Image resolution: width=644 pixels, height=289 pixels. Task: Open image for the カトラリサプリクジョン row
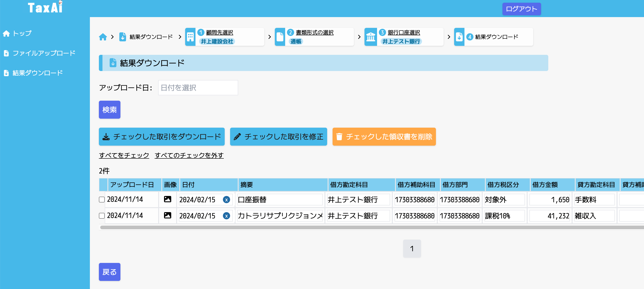[167, 215]
